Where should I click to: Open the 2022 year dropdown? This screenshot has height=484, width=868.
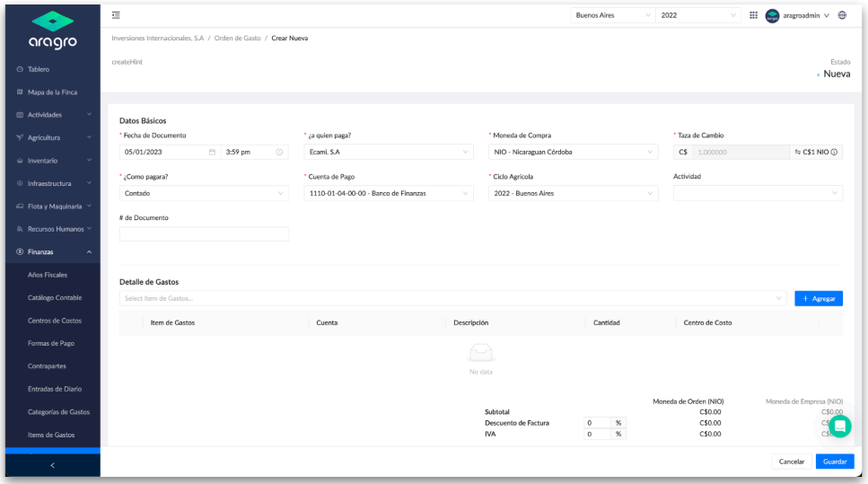coord(698,15)
